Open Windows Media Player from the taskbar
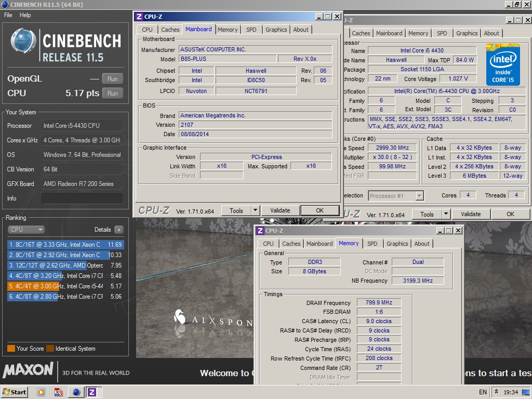 (x=41, y=392)
